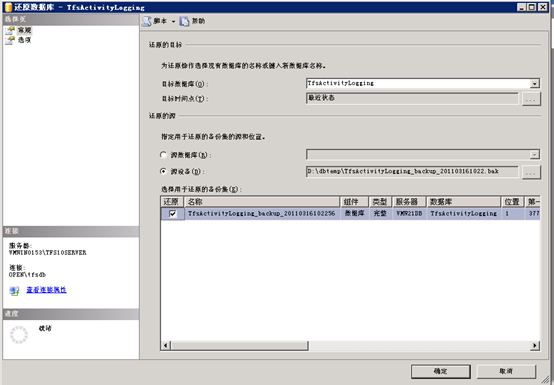Click connection OPEN\tfsdb text
Viewport: 554px width, 385px height.
tap(27, 274)
